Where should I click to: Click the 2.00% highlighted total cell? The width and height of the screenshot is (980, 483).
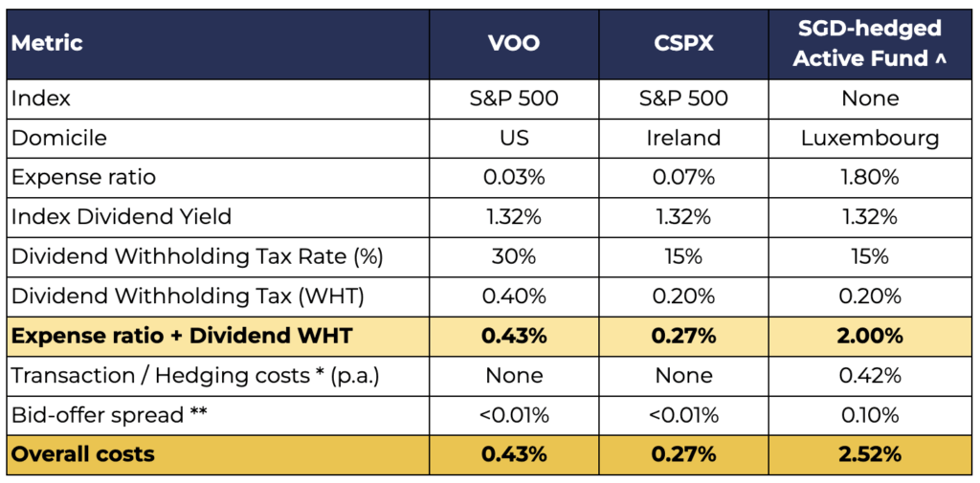(870, 336)
